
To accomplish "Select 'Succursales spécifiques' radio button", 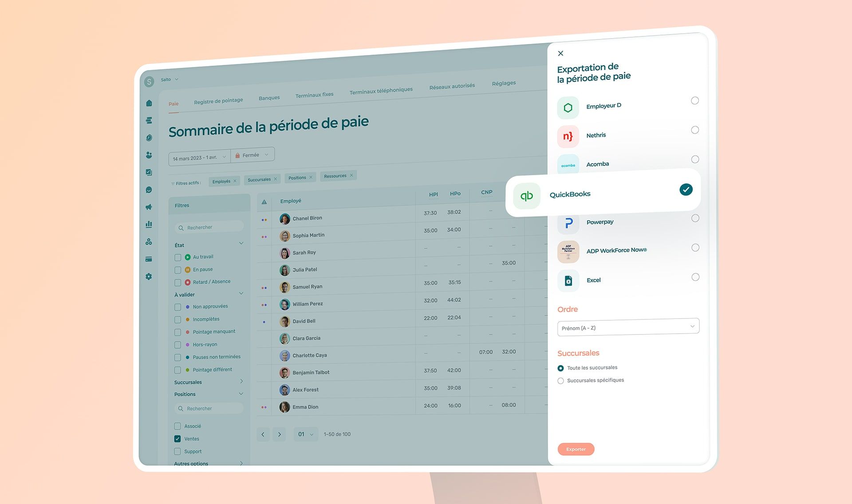I will click(x=560, y=380).
